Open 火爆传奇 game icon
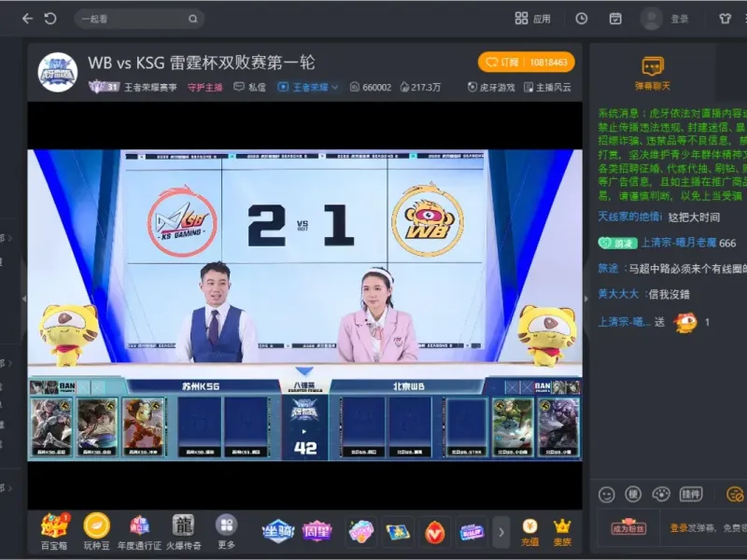 [x=183, y=531]
